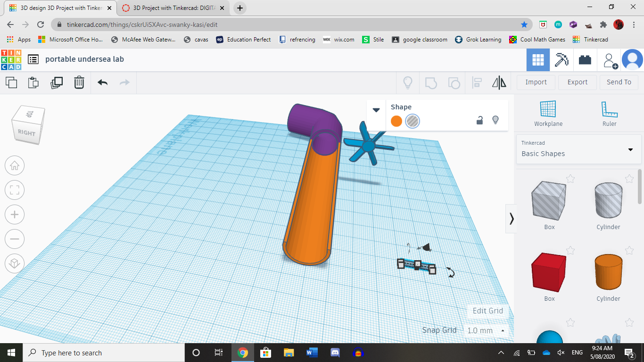
Task: Click the Duplicate and repeat icon
Action: coord(57,82)
